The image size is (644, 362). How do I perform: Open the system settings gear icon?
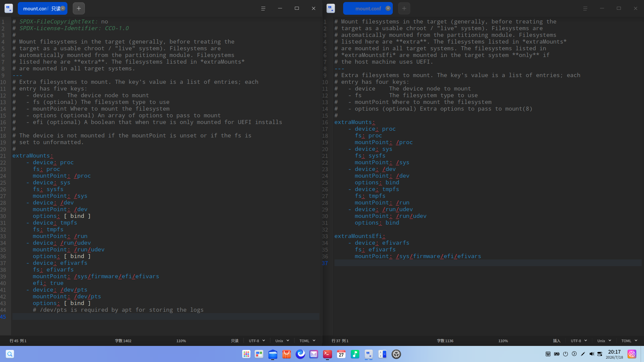point(396,354)
